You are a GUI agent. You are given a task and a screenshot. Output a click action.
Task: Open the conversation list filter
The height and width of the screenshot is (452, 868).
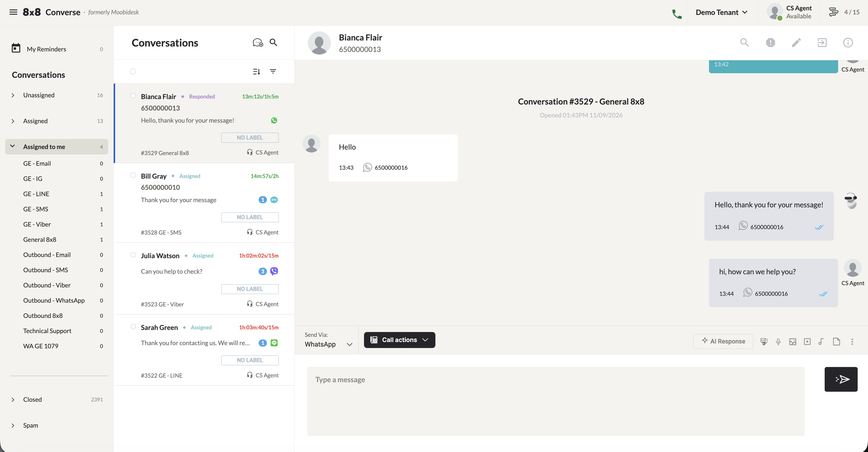click(x=273, y=72)
